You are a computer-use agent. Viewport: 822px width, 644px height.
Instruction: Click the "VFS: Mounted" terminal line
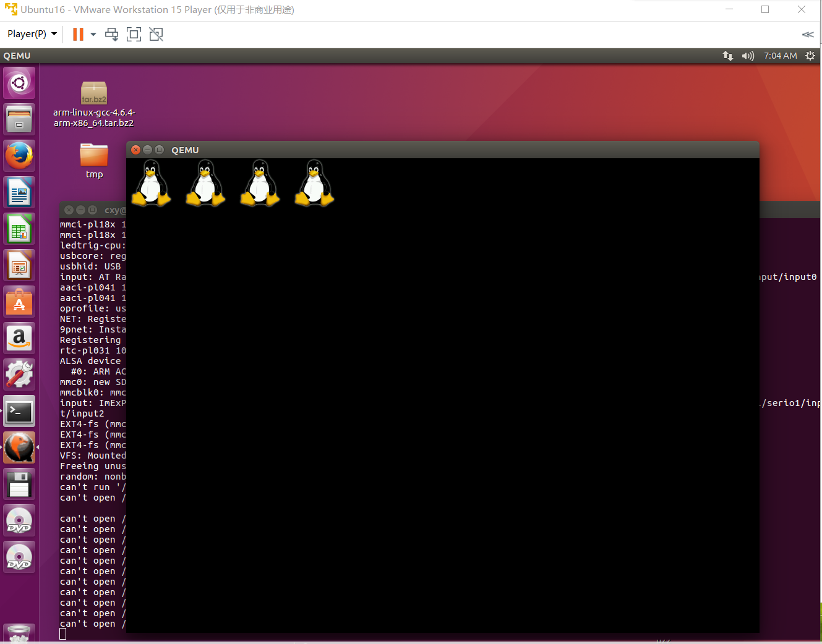pyautogui.click(x=93, y=455)
